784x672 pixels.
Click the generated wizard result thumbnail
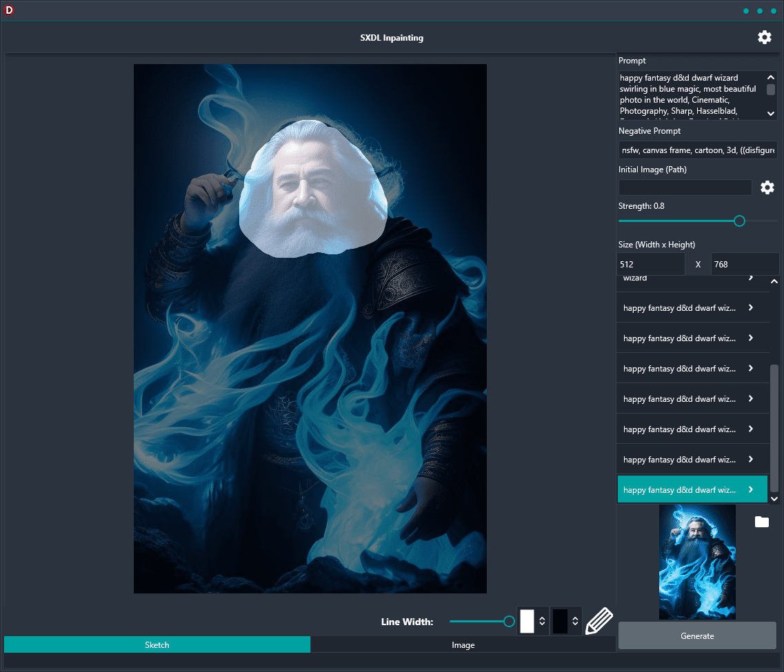click(x=697, y=562)
